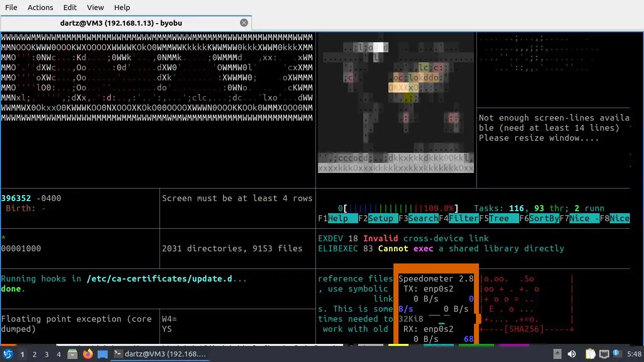The width and height of the screenshot is (644, 362).
Task: Close the dartz@VM3 byobu tab
Action: [x=244, y=23]
